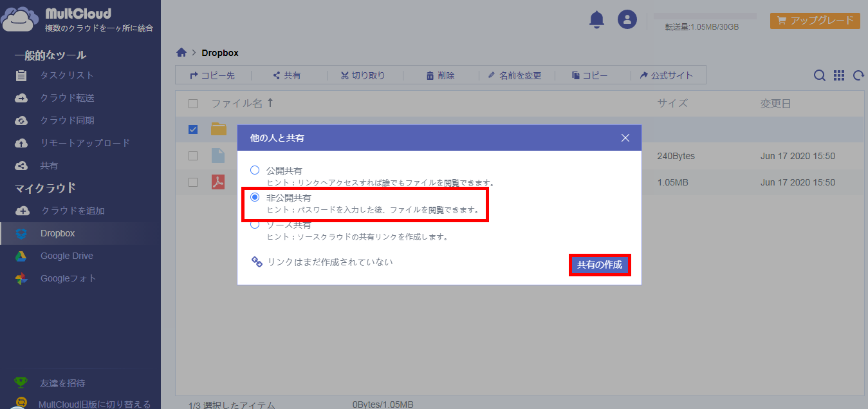Image resolution: width=868 pixels, height=409 pixels.
Task: Open 共有 in the sidebar
Action: tap(49, 166)
